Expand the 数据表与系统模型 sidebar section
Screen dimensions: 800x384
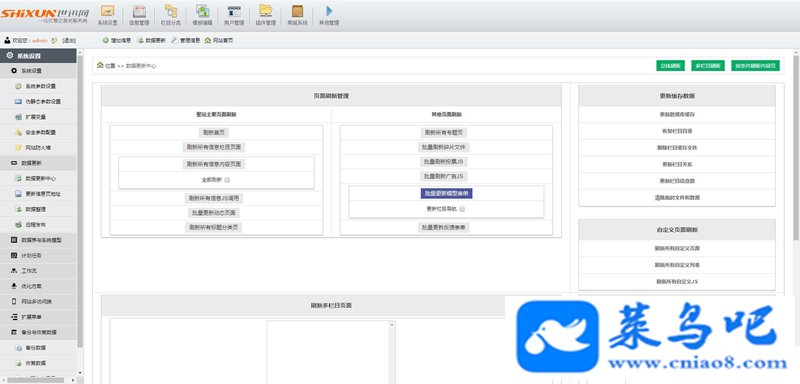(38, 240)
